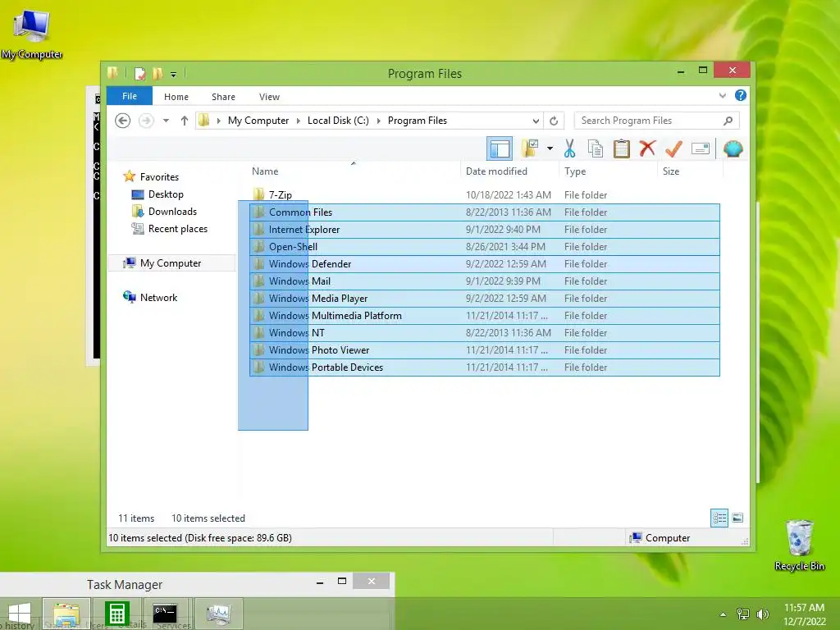Viewport: 840px width, 630px height.
Task: Click the Up one level arrow
Action: 185,121
